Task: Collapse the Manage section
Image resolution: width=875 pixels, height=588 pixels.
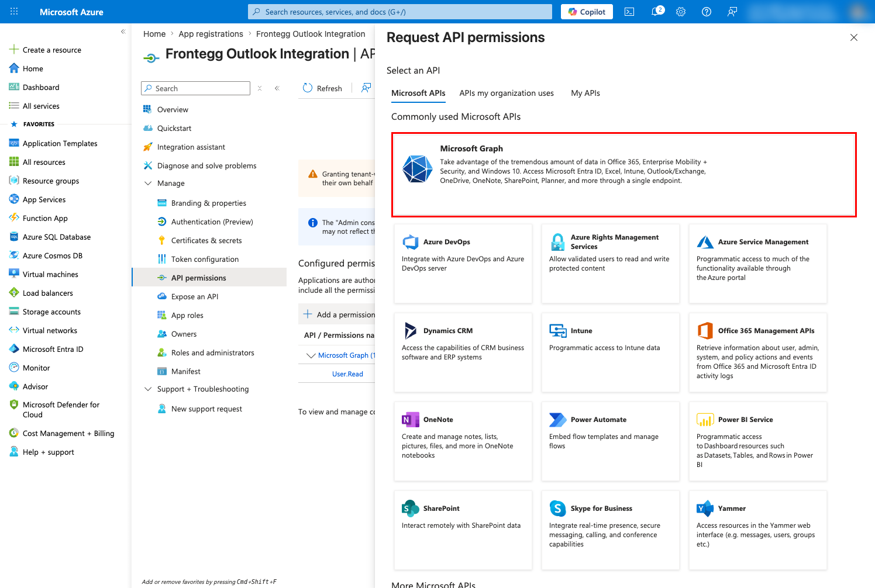Action: tap(147, 183)
